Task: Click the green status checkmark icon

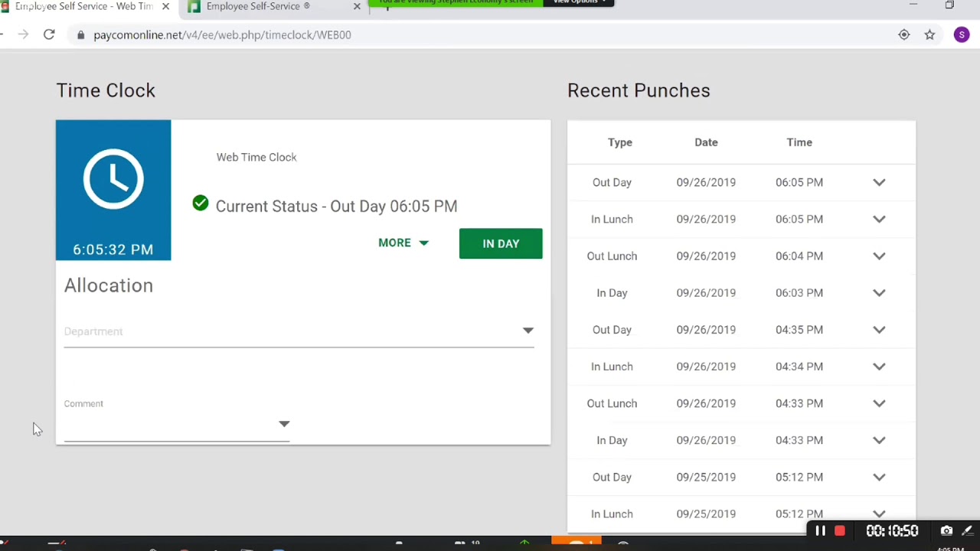Action: [201, 203]
